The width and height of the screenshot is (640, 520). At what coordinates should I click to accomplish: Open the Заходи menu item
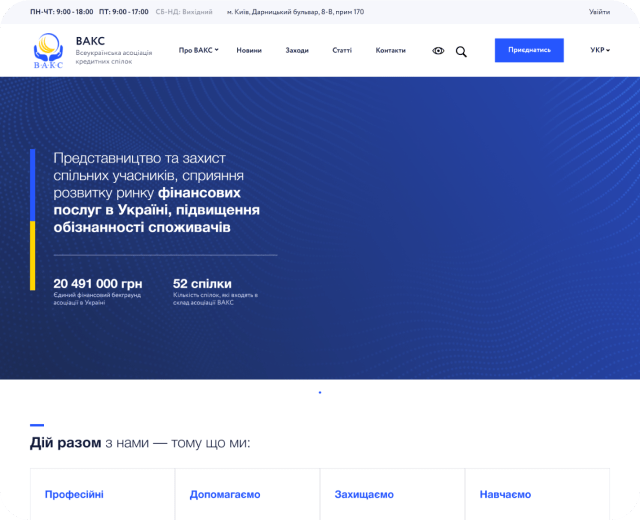pos(297,50)
